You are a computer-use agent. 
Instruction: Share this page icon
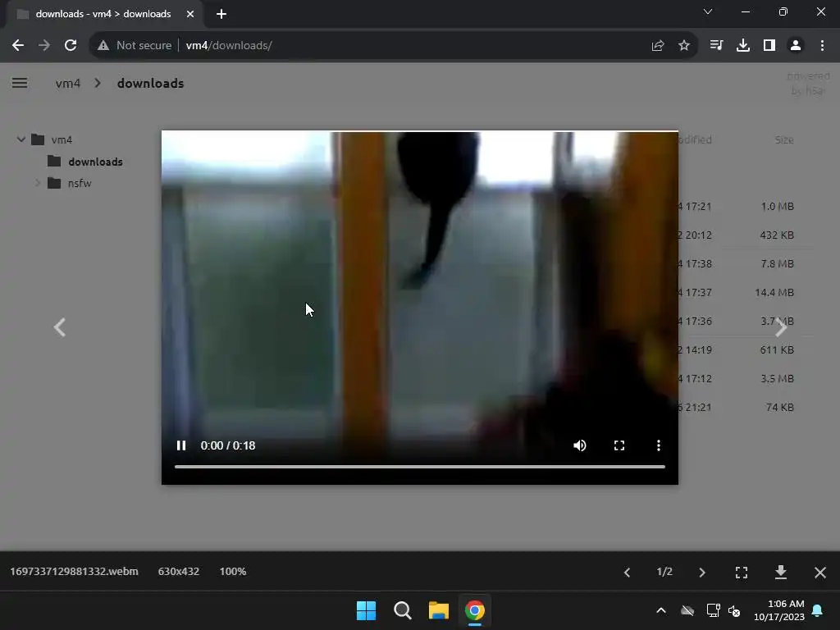[658, 46]
